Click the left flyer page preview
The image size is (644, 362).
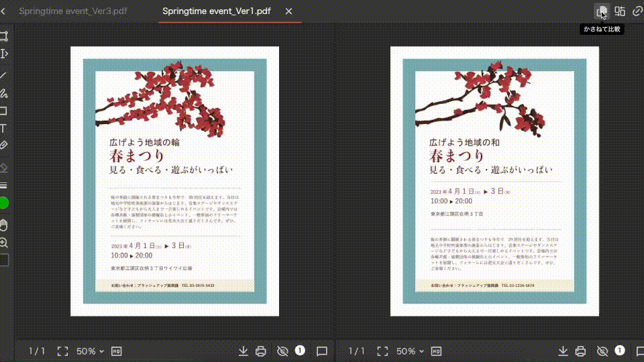coord(174,181)
